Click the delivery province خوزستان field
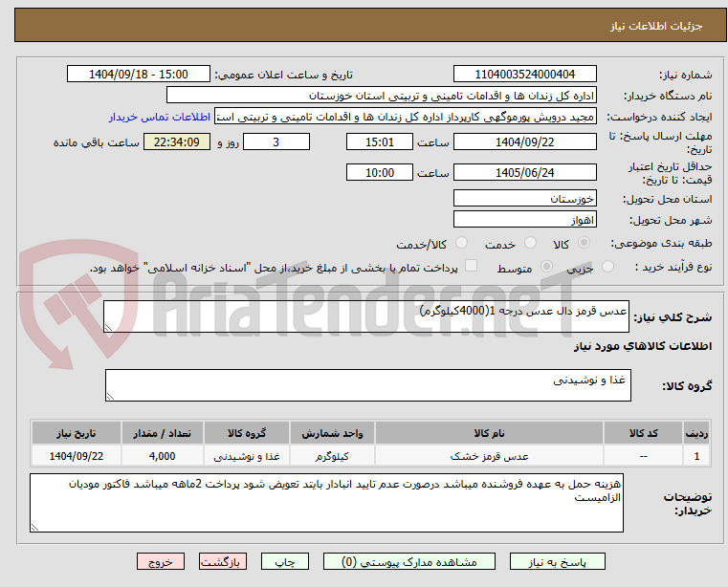Image resolution: width=728 pixels, height=587 pixels. pyautogui.click(x=524, y=199)
